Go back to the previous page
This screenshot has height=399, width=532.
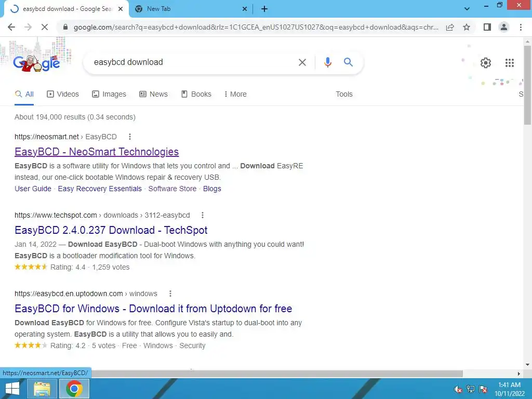coord(11,27)
